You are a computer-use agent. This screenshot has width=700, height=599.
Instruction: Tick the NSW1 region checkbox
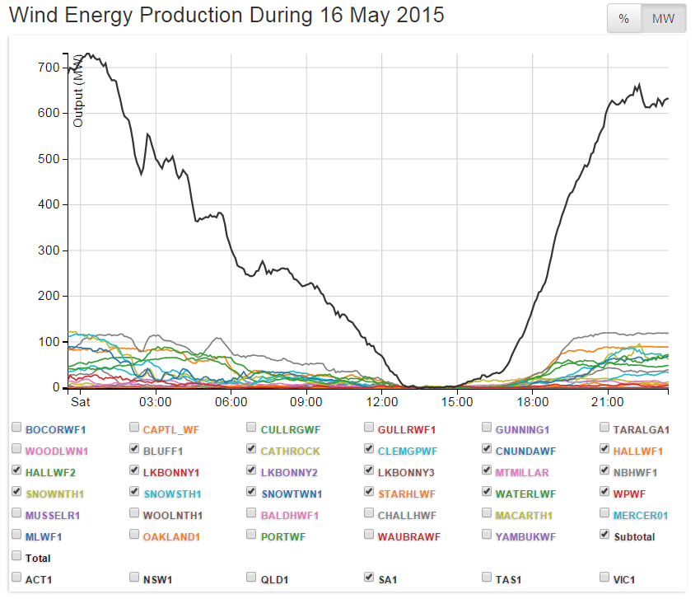coord(135,578)
